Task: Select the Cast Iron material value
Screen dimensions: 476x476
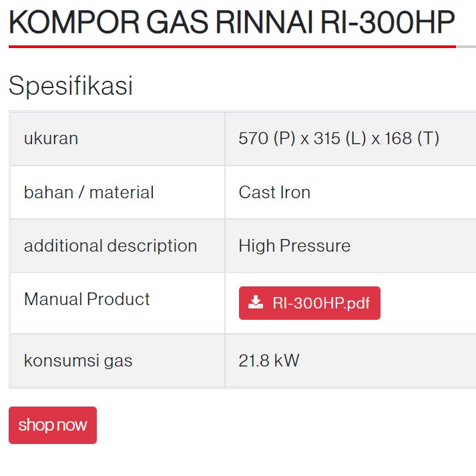Action: tap(274, 192)
